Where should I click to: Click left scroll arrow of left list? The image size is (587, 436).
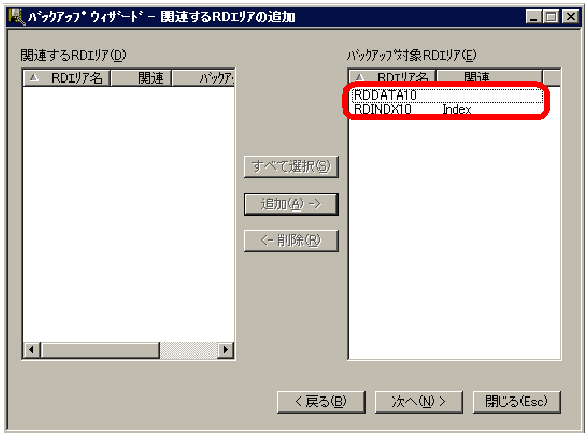32,350
